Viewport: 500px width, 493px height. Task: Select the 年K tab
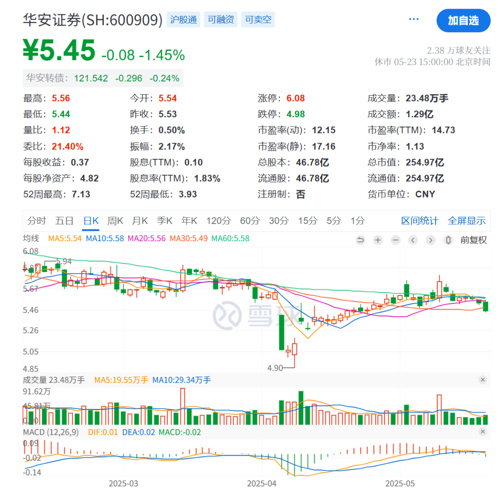pos(189,221)
